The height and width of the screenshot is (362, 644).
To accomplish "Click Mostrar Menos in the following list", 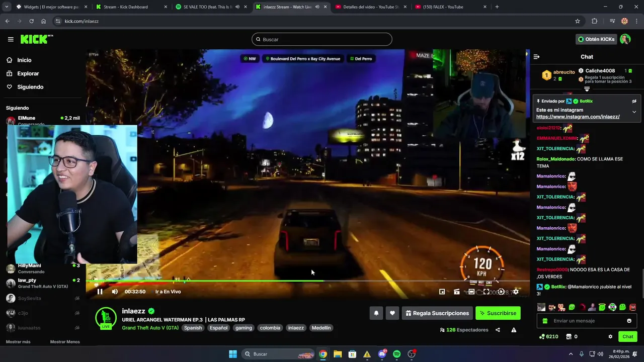I will (x=65, y=342).
